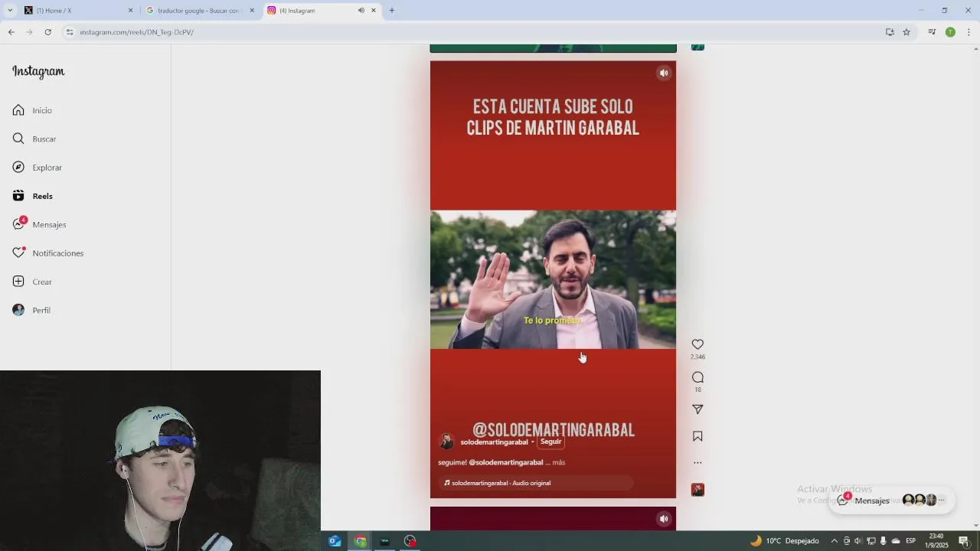Open the Windows notification center
Image resolution: width=980 pixels, height=551 pixels.
click(964, 541)
